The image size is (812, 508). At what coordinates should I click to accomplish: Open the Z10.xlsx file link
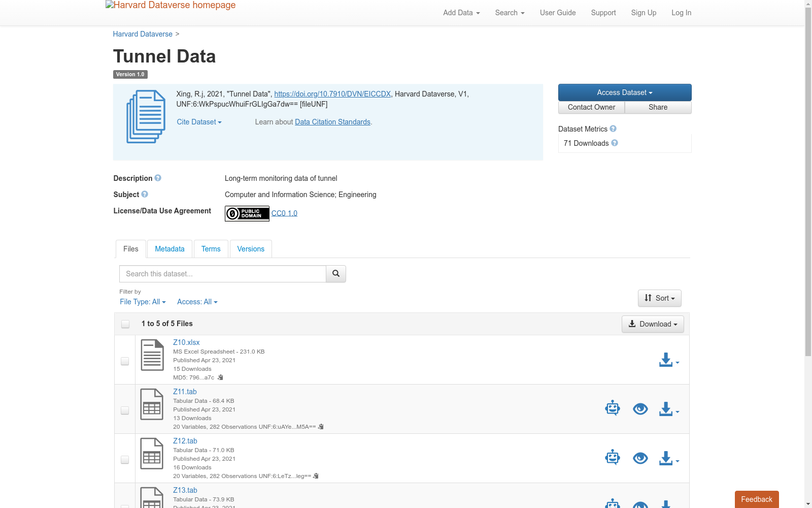(186, 342)
